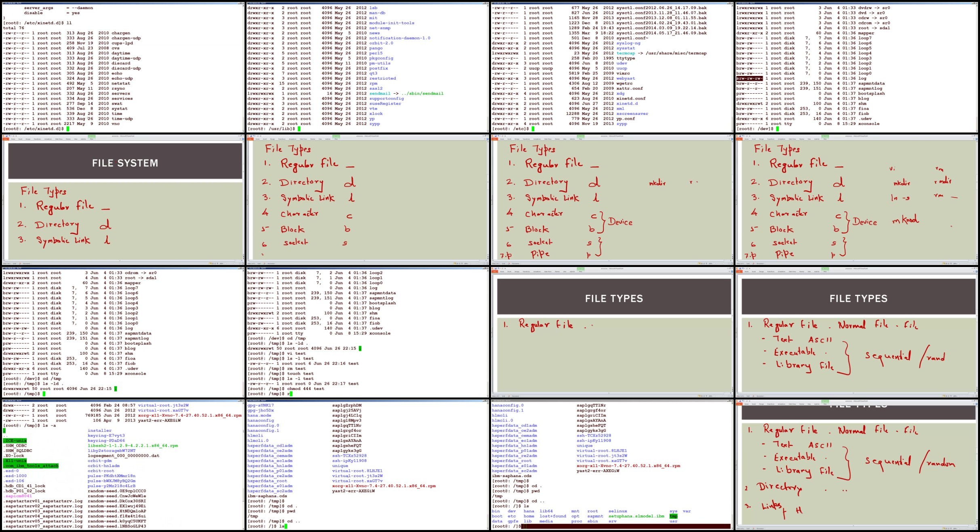Open the File tab above the FILE SYSTEM slide
Image resolution: width=980 pixels, height=532 pixels.
point(6,139)
